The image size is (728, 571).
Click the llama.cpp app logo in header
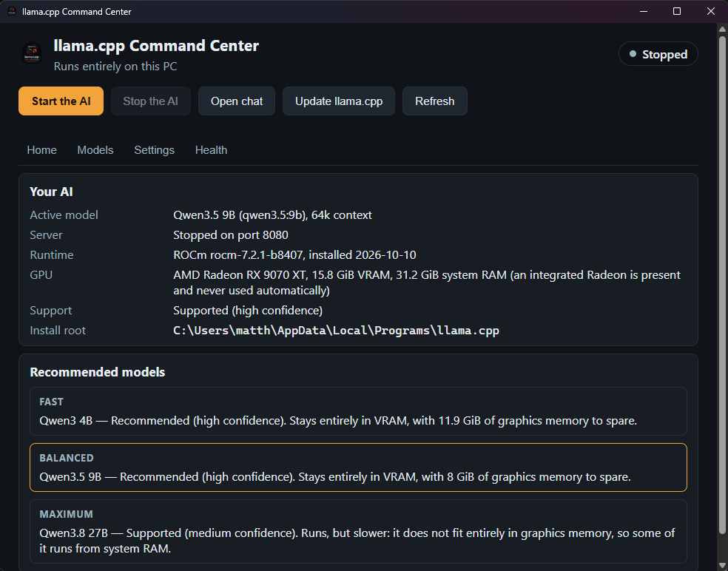point(32,53)
